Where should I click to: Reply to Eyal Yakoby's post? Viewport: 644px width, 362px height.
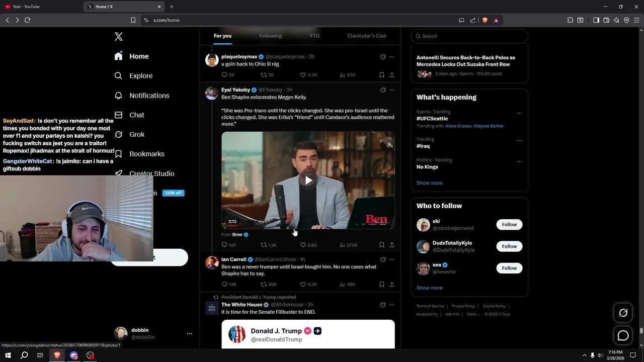click(225, 245)
